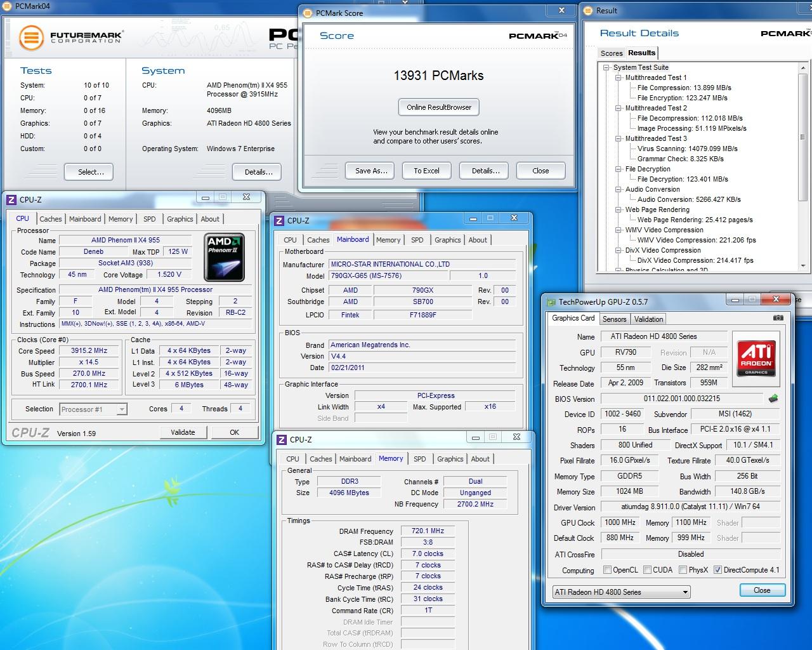This screenshot has height=650, width=812.
Task: Open About tab in CPU-Z processor window
Action: [x=210, y=219]
